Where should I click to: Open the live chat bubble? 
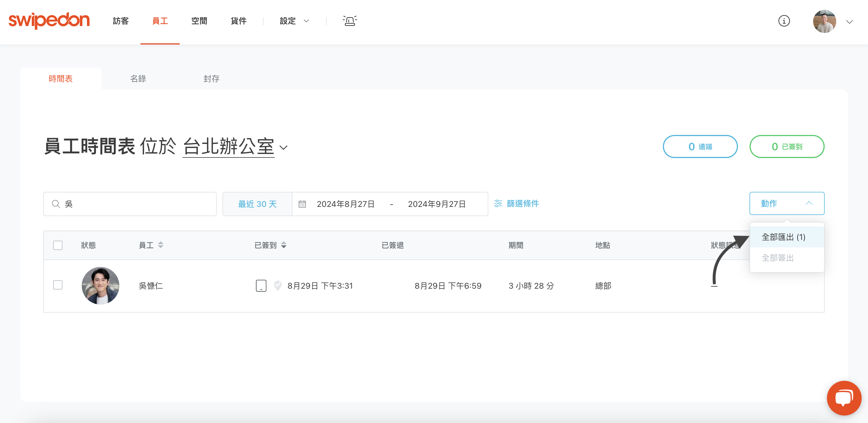844,398
